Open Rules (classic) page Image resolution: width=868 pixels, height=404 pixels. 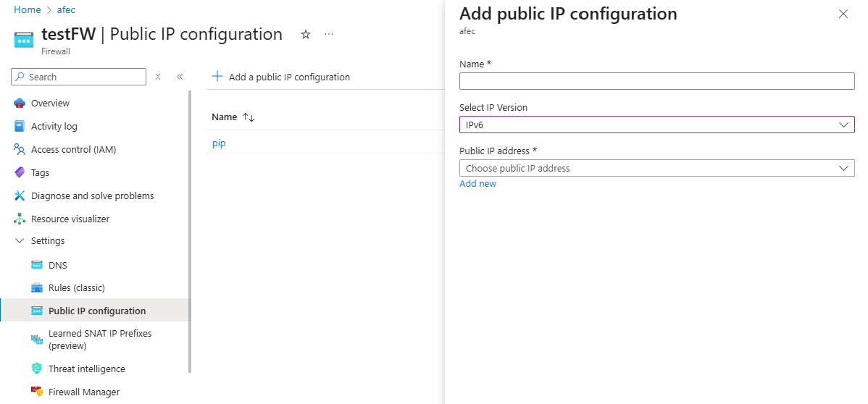pyautogui.click(x=76, y=287)
